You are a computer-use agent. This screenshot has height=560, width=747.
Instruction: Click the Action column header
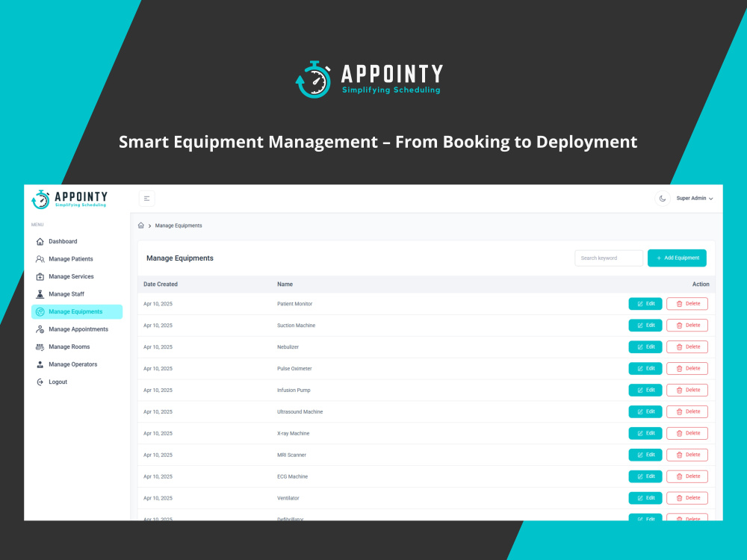point(701,284)
